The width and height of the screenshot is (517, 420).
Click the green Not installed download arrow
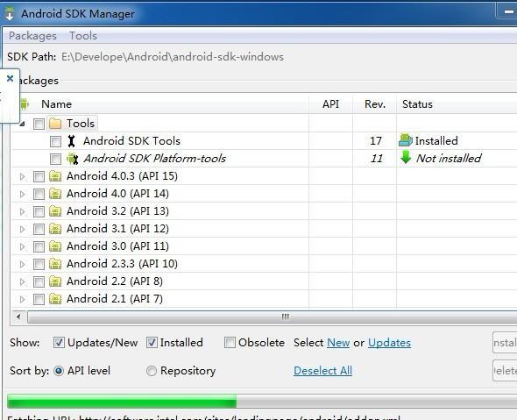pos(406,157)
